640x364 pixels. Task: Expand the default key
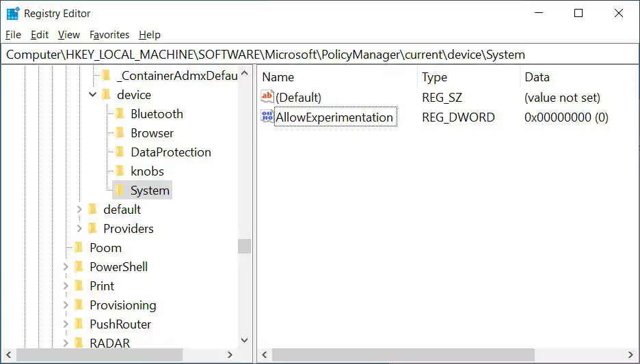tap(79, 210)
